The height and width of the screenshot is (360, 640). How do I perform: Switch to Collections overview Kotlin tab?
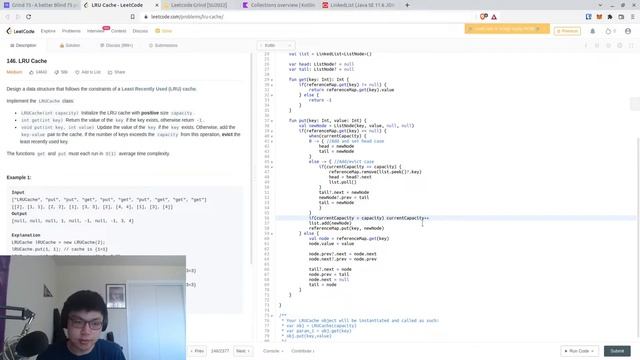coord(279,5)
